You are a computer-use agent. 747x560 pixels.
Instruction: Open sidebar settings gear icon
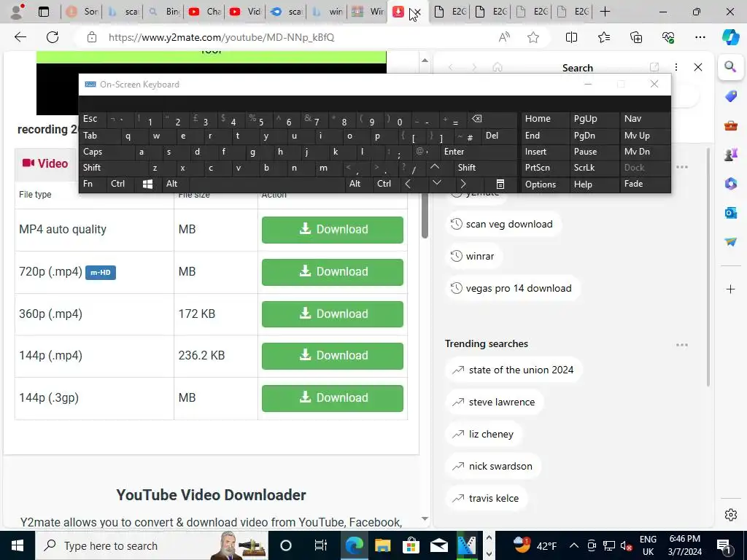730,514
